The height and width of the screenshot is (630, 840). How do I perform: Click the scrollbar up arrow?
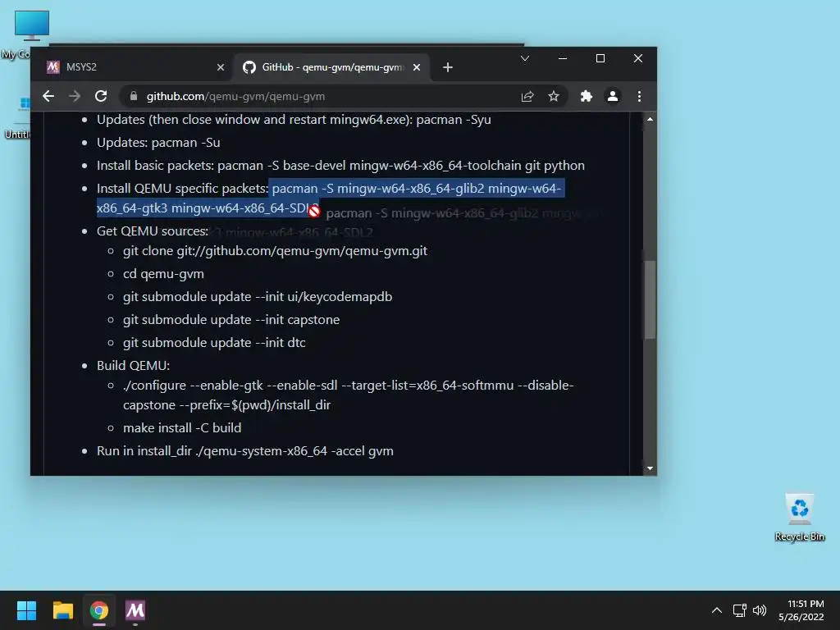click(650, 120)
